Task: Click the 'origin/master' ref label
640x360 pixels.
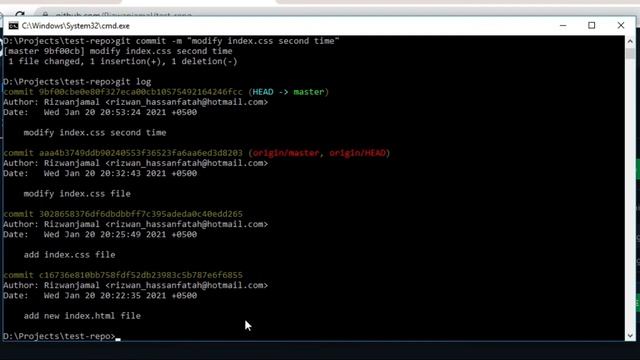Action: (286, 153)
